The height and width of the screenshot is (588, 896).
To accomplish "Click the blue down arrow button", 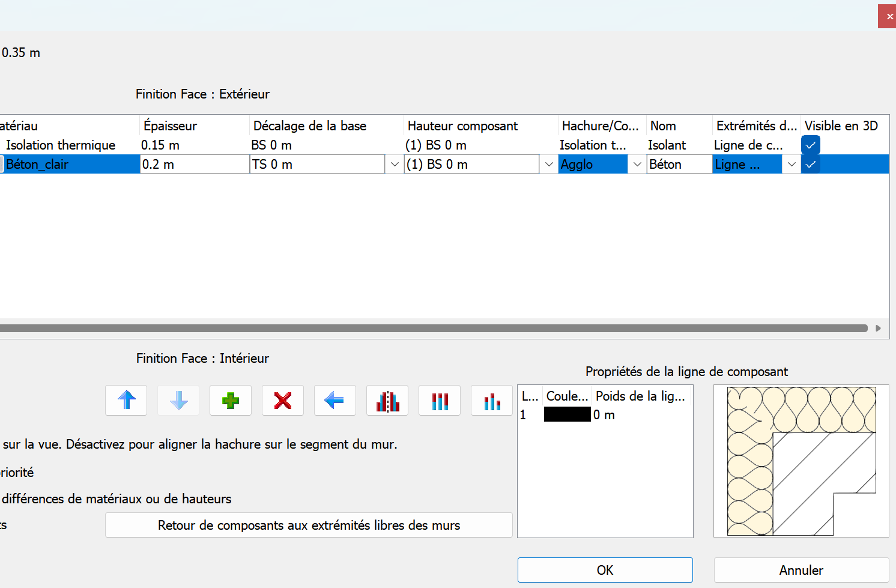I will [178, 401].
